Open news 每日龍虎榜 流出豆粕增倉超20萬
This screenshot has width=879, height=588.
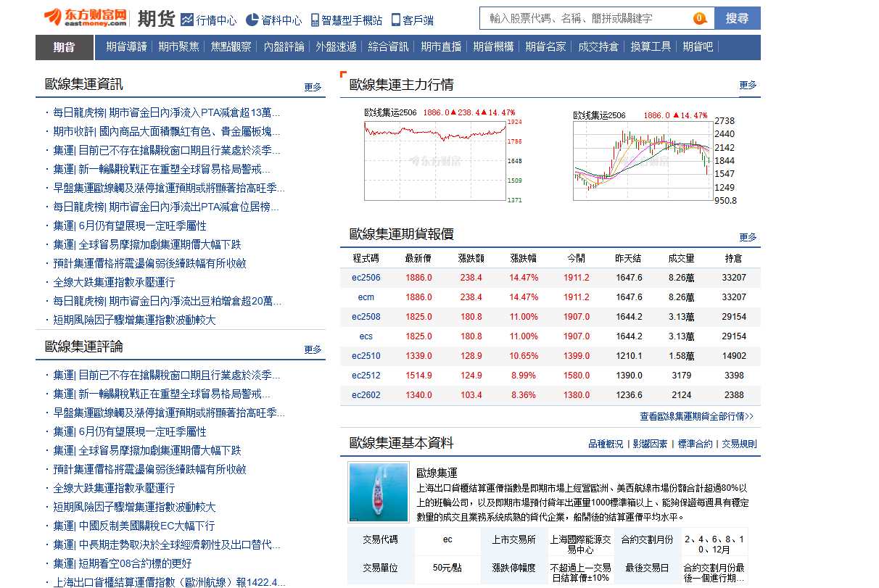167,301
